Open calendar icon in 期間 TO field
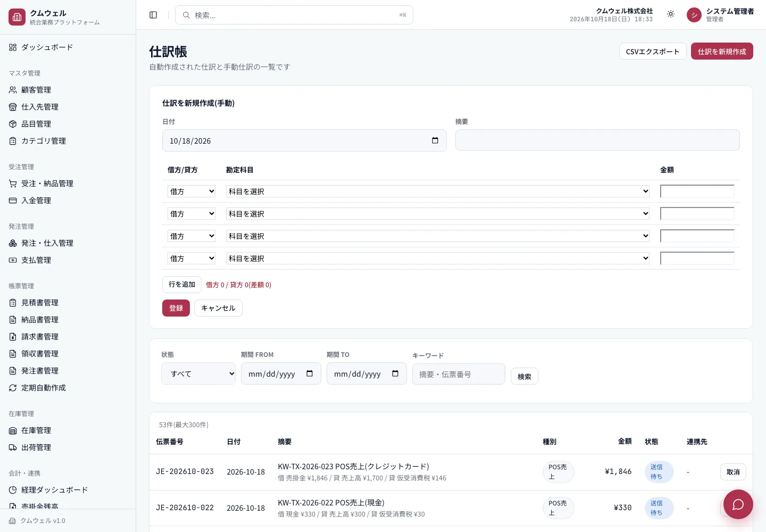This screenshot has height=532, width=766. click(395, 373)
